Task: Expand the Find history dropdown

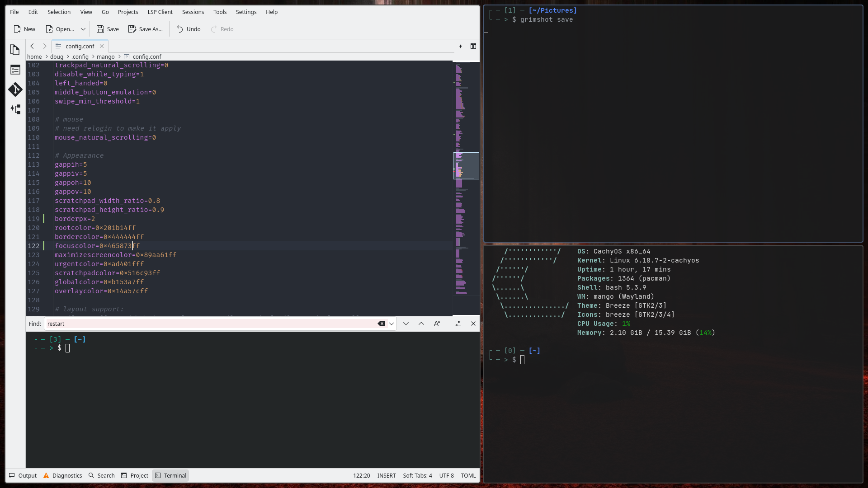Action: tap(392, 324)
